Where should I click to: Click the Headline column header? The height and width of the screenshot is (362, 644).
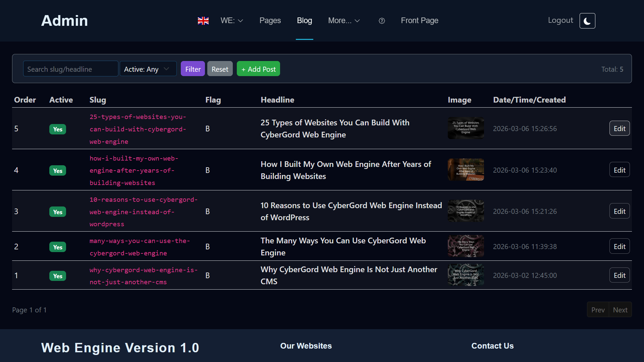tap(277, 100)
